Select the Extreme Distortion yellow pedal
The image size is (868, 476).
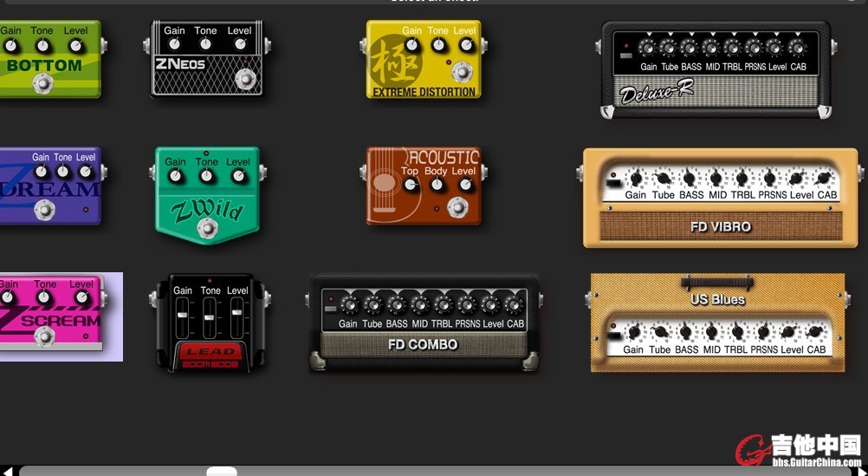(x=424, y=59)
